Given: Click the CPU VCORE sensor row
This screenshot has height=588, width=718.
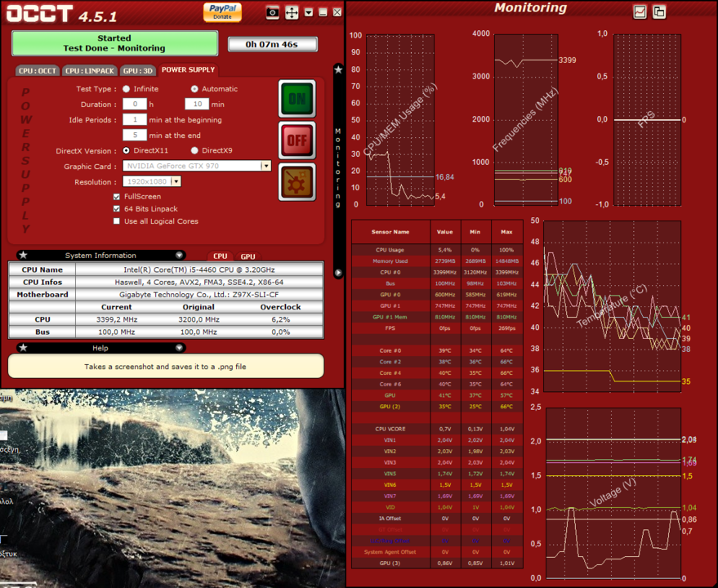Looking at the screenshot, I should 437,429.
